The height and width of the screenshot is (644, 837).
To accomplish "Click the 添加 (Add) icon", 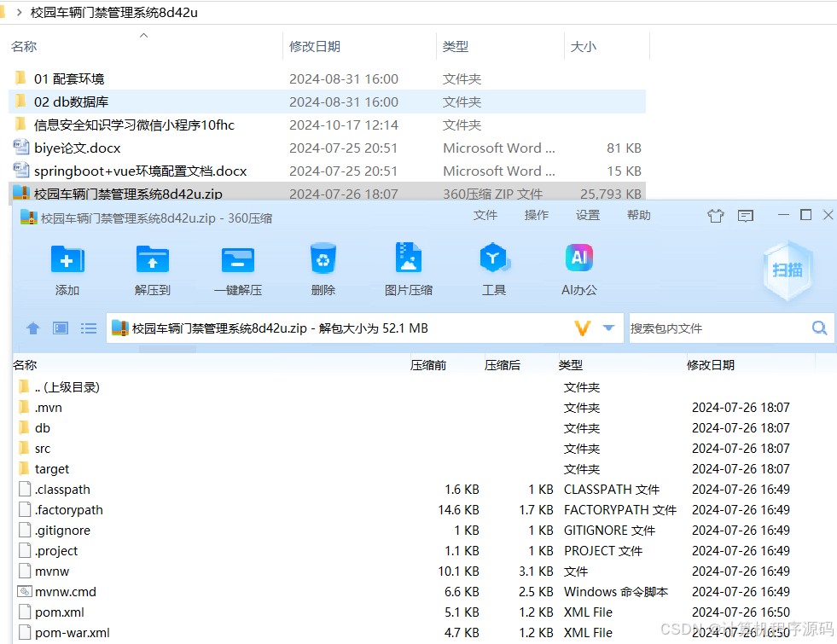I will [x=67, y=267].
